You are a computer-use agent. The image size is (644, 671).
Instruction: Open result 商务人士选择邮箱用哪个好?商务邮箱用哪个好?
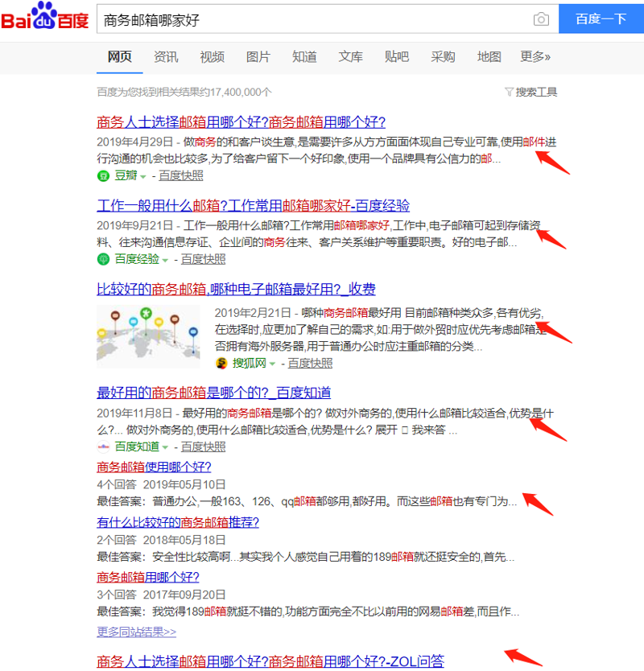[x=241, y=122]
